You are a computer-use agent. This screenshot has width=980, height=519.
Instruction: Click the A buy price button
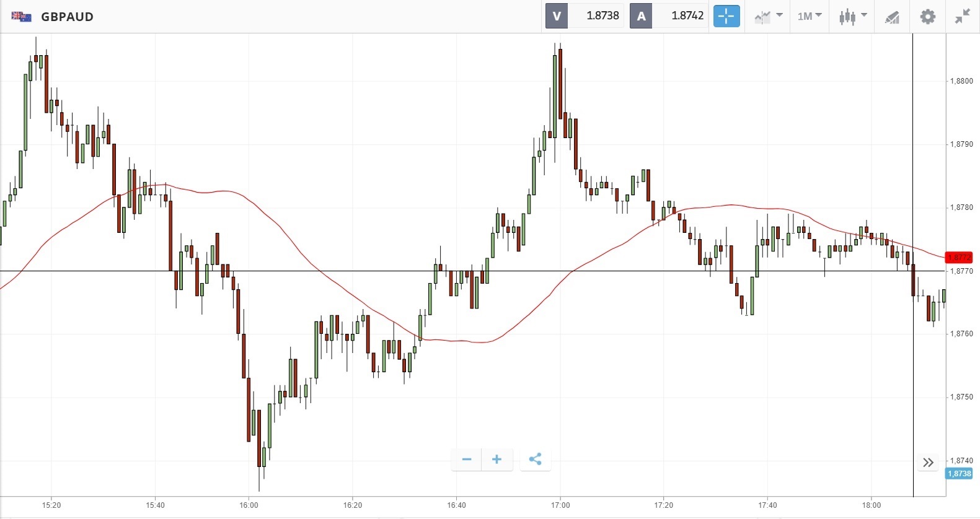(641, 16)
